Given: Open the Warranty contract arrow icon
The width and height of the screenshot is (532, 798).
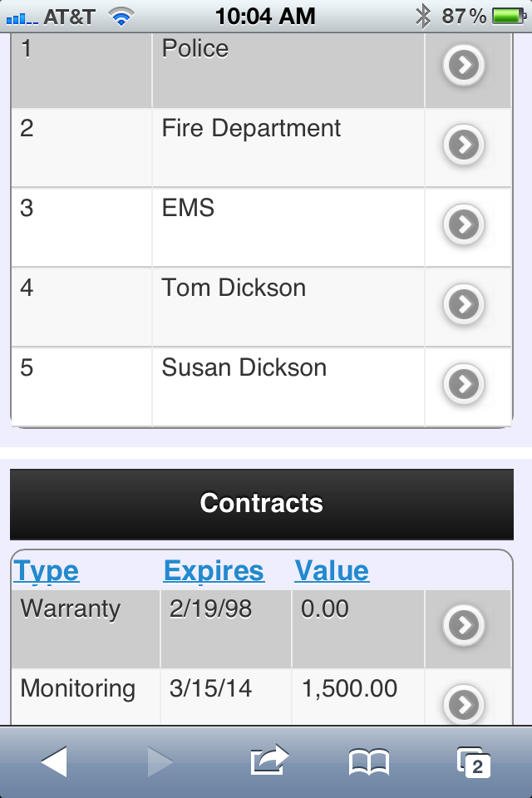Looking at the screenshot, I should pyautogui.click(x=463, y=625).
